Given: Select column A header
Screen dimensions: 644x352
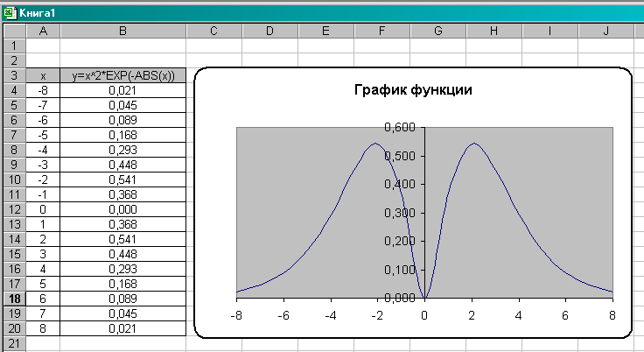Looking at the screenshot, I should tap(43, 31).
